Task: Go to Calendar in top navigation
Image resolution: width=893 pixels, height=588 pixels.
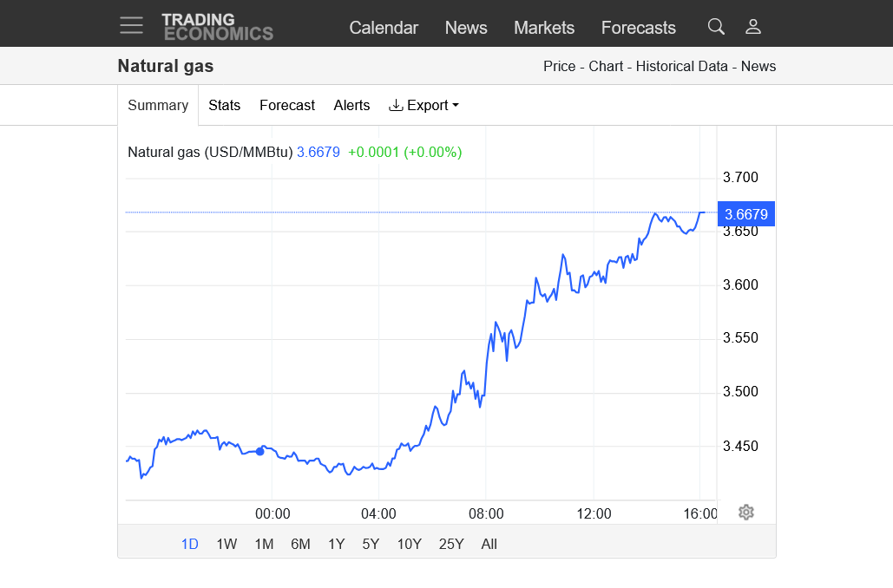Action: click(384, 28)
